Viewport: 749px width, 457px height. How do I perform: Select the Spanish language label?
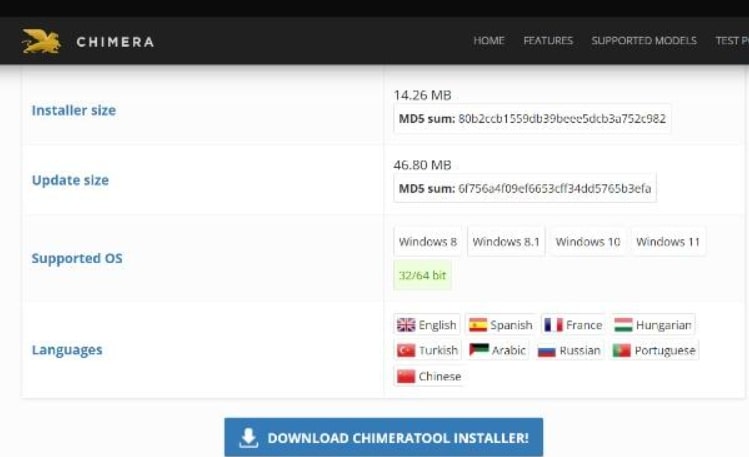point(511,325)
